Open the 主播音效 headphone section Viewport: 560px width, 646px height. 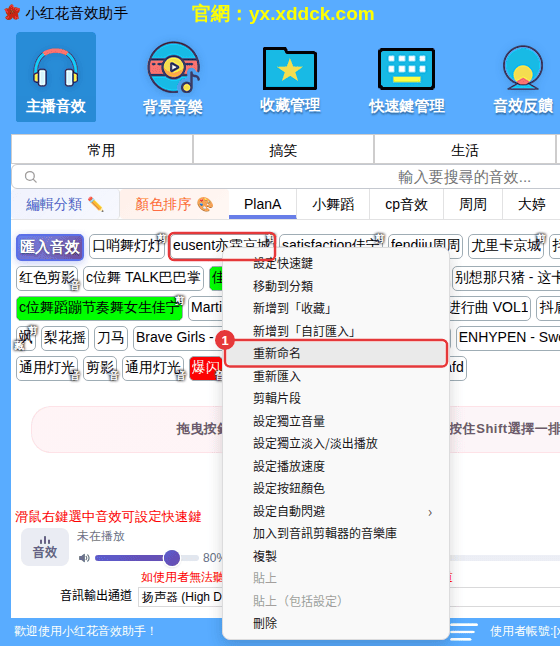tap(56, 77)
